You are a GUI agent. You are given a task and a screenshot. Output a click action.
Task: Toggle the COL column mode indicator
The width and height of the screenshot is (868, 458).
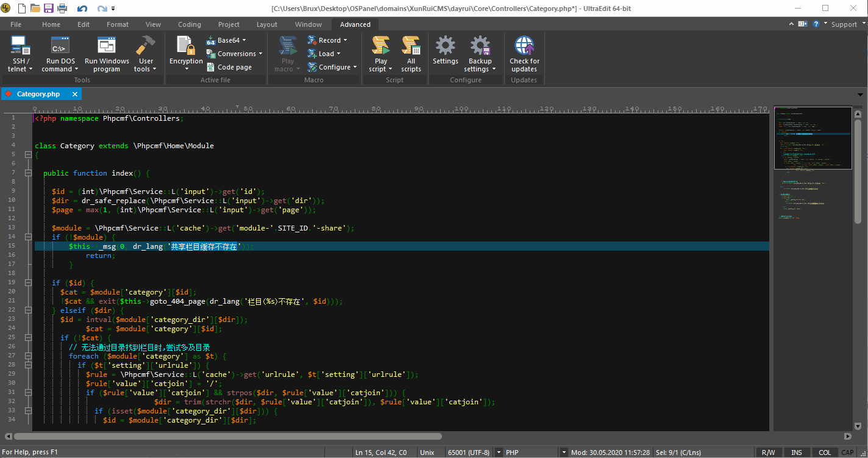click(824, 453)
